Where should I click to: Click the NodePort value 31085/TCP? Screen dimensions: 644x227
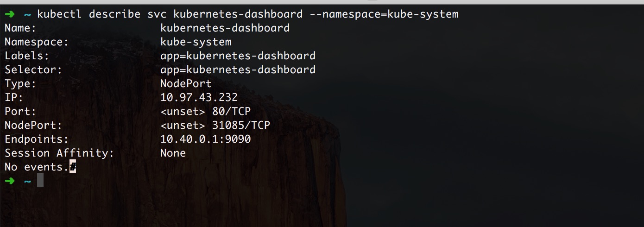click(x=241, y=126)
